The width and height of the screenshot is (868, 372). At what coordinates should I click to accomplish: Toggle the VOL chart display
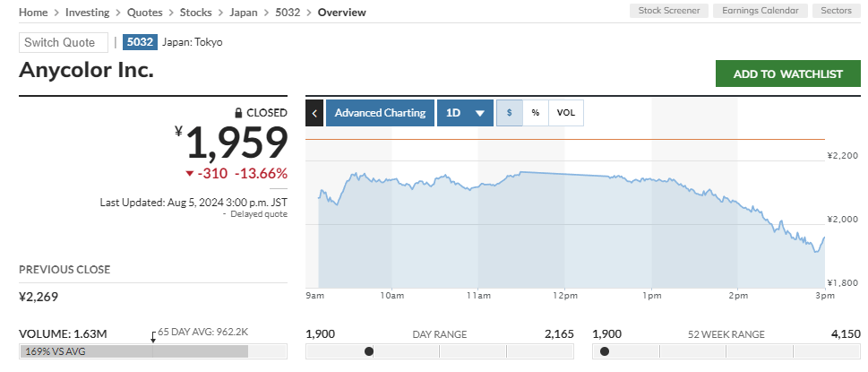coord(566,113)
